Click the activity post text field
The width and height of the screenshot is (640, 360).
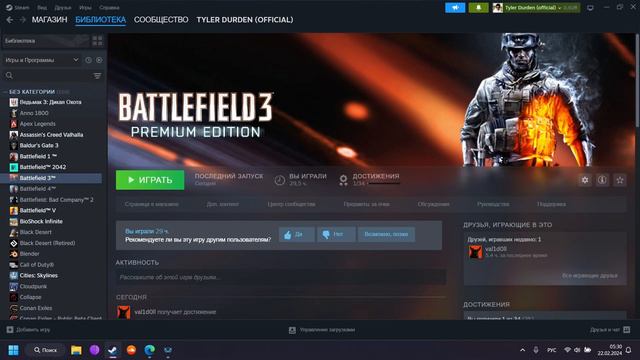click(281, 277)
